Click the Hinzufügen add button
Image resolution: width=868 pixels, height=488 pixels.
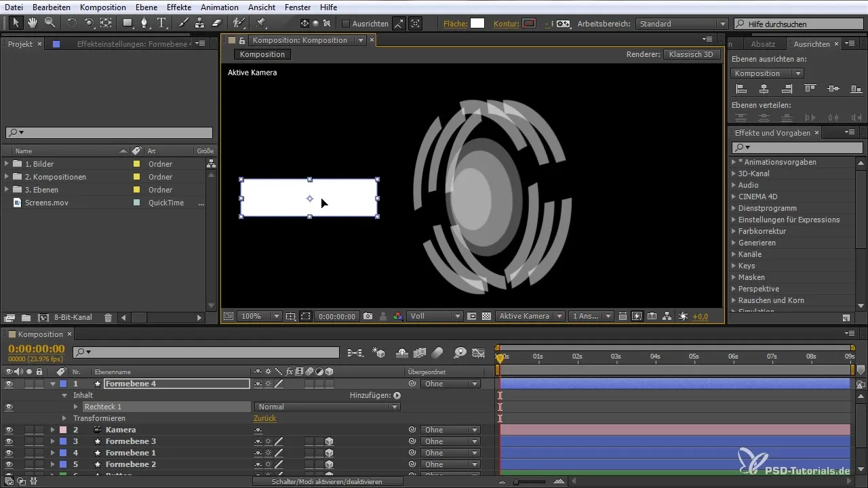pyautogui.click(x=397, y=395)
